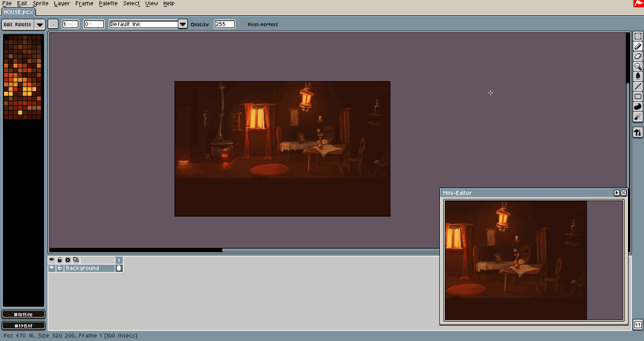Open the Palette menu
Image resolution: width=644 pixels, height=341 pixels.
click(108, 4)
